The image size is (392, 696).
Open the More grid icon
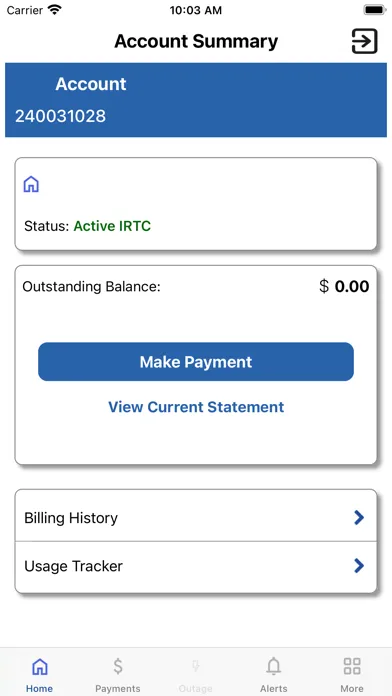[352, 666]
